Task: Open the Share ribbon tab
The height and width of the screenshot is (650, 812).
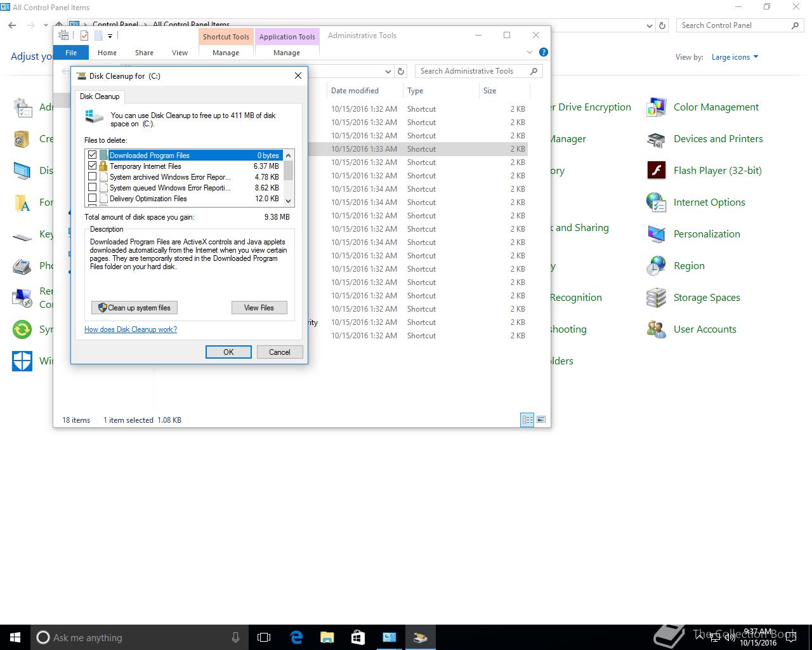Action: point(144,53)
